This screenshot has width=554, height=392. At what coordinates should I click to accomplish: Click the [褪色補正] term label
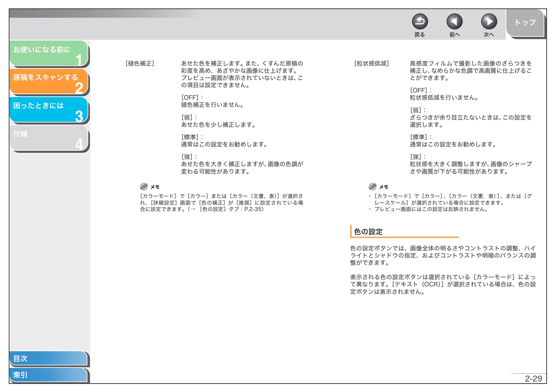(x=140, y=63)
